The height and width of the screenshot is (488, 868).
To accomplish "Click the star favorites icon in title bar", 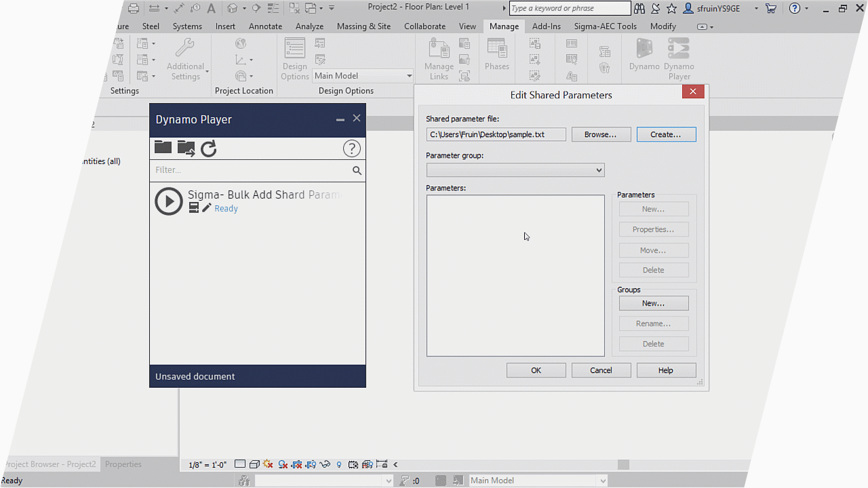I will pyautogui.click(x=671, y=8).
